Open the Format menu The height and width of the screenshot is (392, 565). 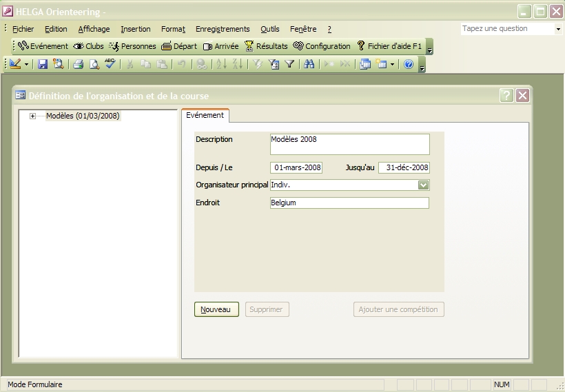click(x=173, y=29)
